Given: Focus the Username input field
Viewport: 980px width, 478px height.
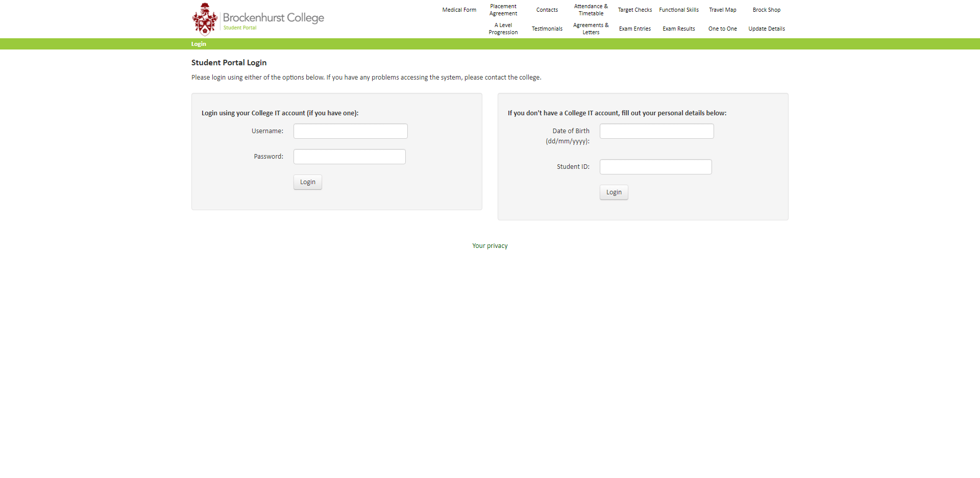Looking at the screenshot, I should point(351,131).
